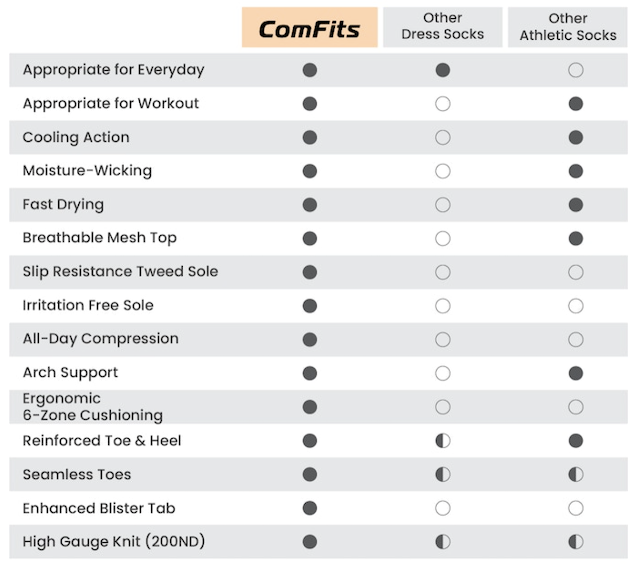Click Dress Socks half-filled circle for Reinforced Toe & Heel
640x566 pixels.
click(443, 441)
